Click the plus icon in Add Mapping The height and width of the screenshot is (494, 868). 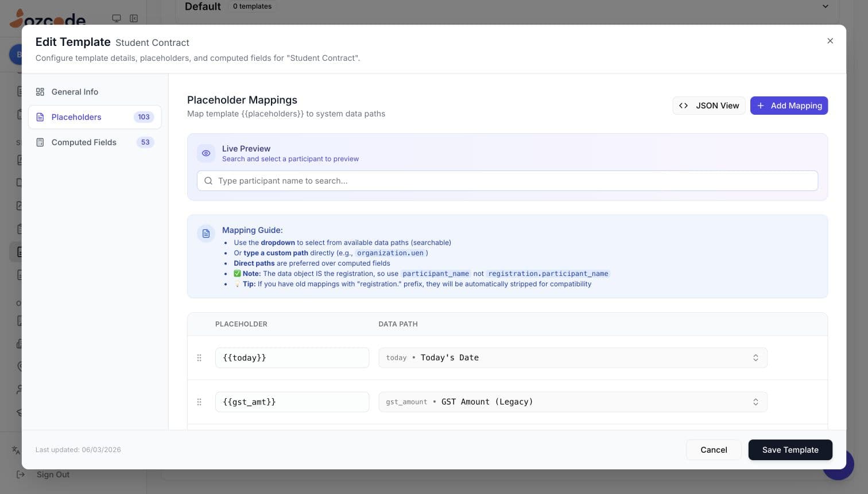coord(761,106)
